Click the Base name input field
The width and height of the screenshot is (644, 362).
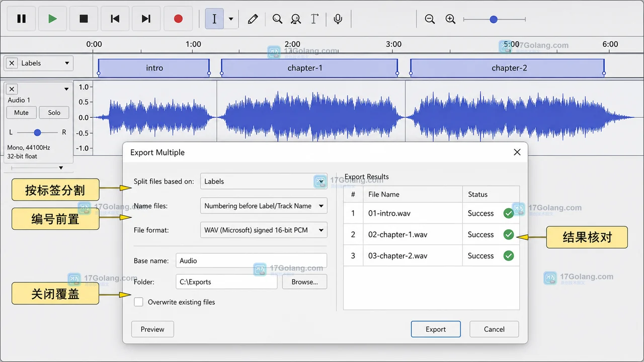[x=251, y=260]
